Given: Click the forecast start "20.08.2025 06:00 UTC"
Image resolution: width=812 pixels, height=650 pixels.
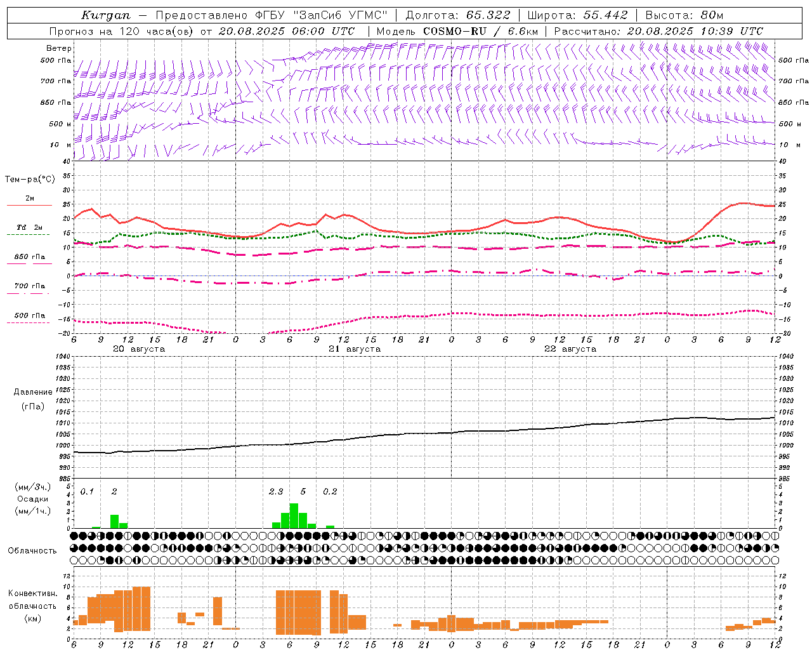Looking at the screenshot, I should click(x=287, y=30).
